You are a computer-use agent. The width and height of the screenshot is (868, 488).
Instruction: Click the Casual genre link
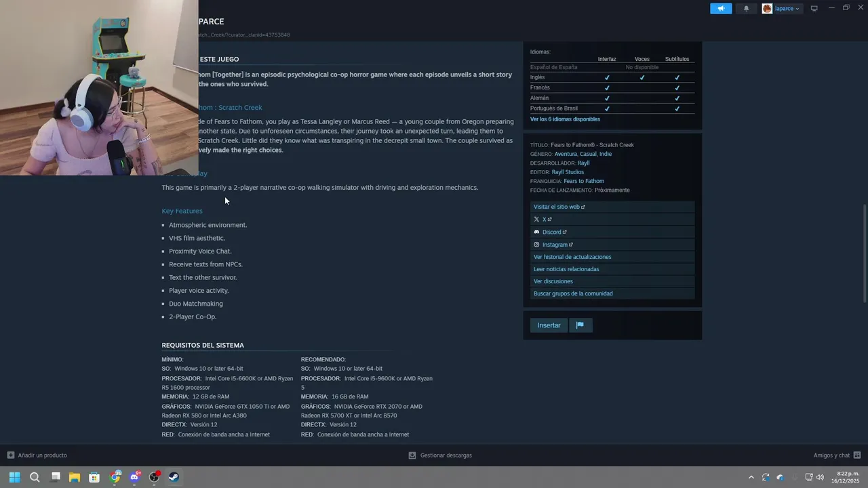tap(588, 154)
